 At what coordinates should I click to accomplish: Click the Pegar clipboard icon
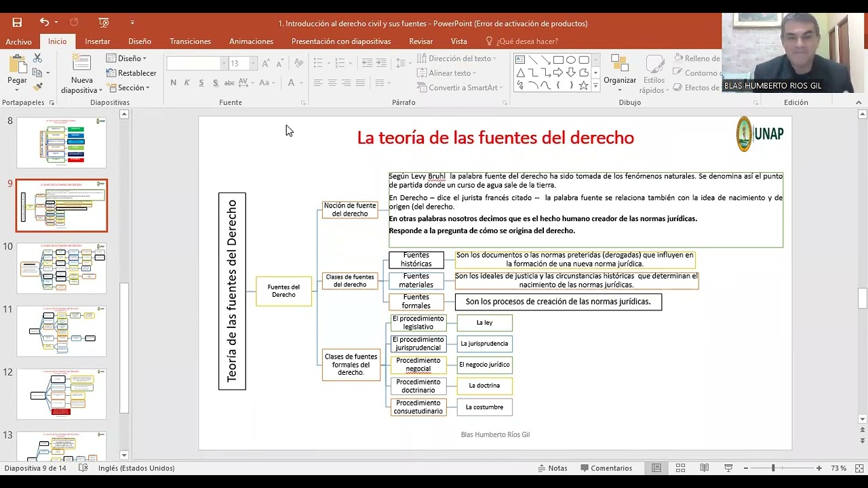(17, 65)
